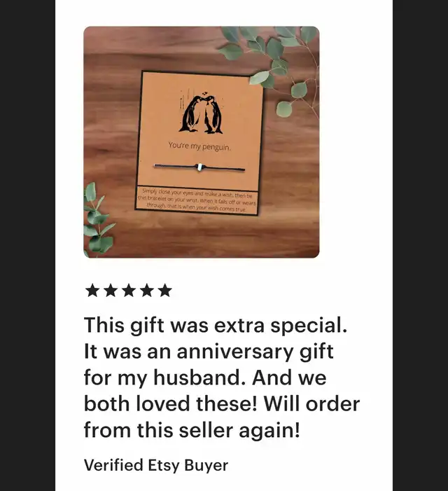Screen dimensions: 448x491
Task: Click the first review star
Action: (92, 290)
